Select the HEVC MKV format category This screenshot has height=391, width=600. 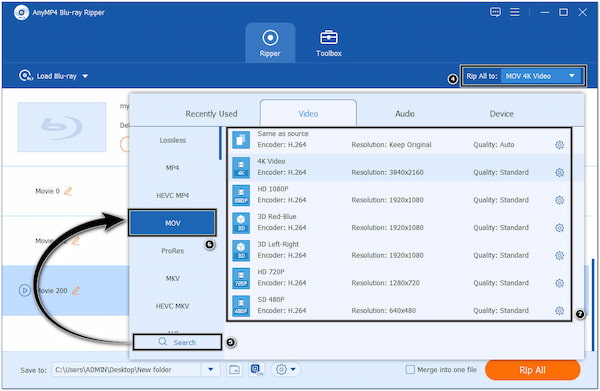tap(173, 306)
